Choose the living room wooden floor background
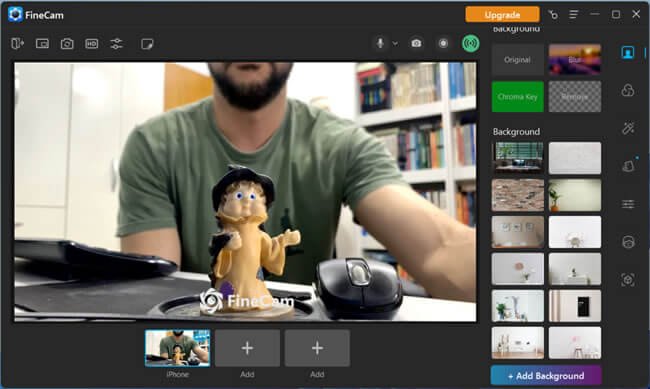 tap(517, 343)
